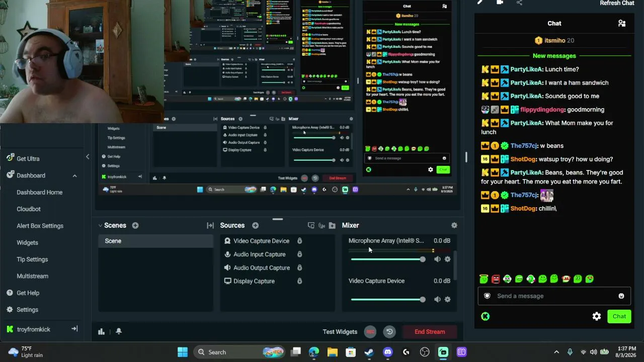Open Discord from the taskbar

click(x=387, y=352)
